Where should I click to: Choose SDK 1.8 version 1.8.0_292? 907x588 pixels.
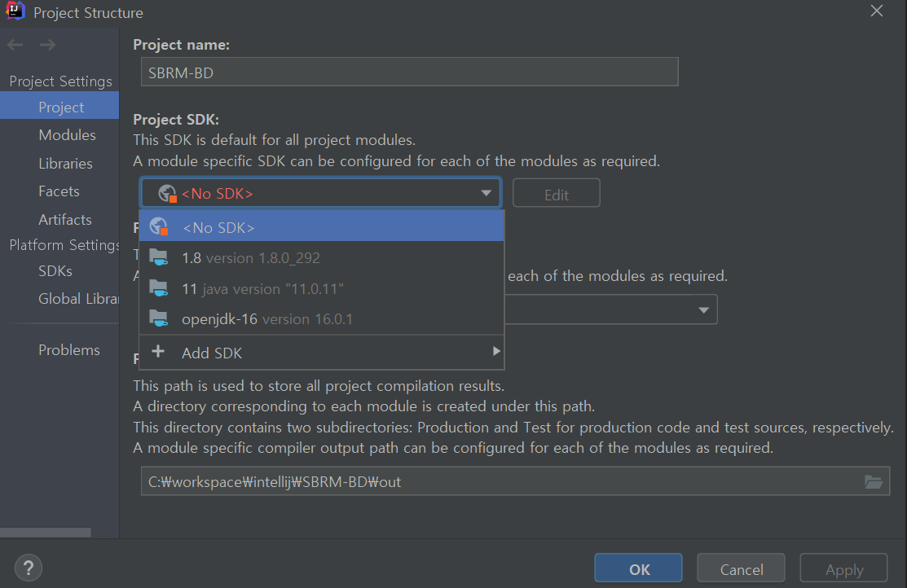point(322,258)
